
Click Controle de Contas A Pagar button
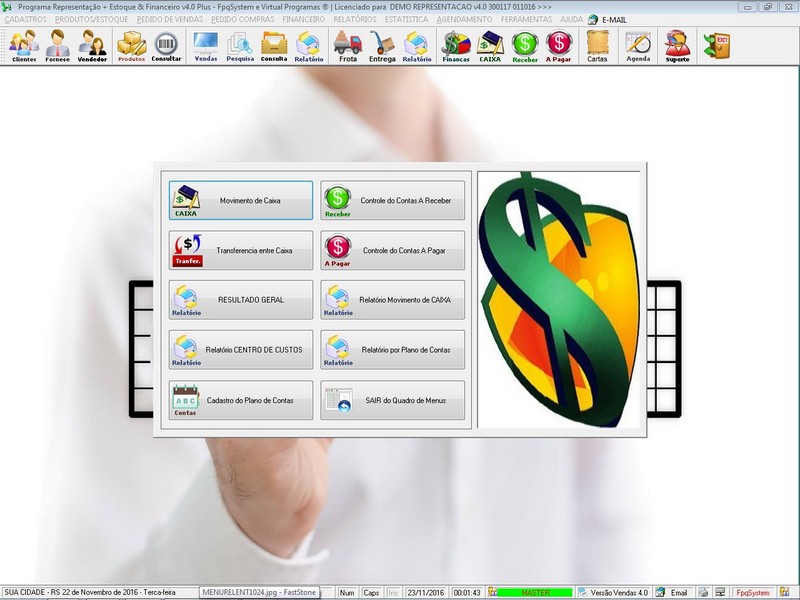pyautogui.click(x=392, y=251)
